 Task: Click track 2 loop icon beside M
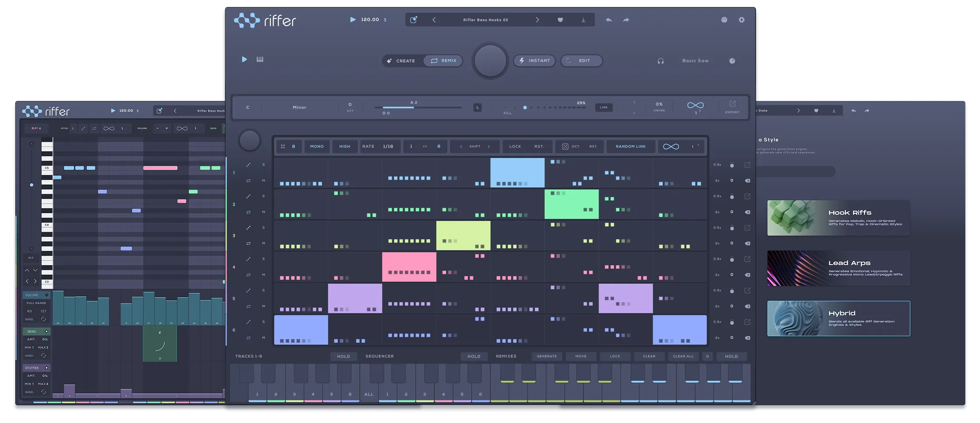pos(248,212)
